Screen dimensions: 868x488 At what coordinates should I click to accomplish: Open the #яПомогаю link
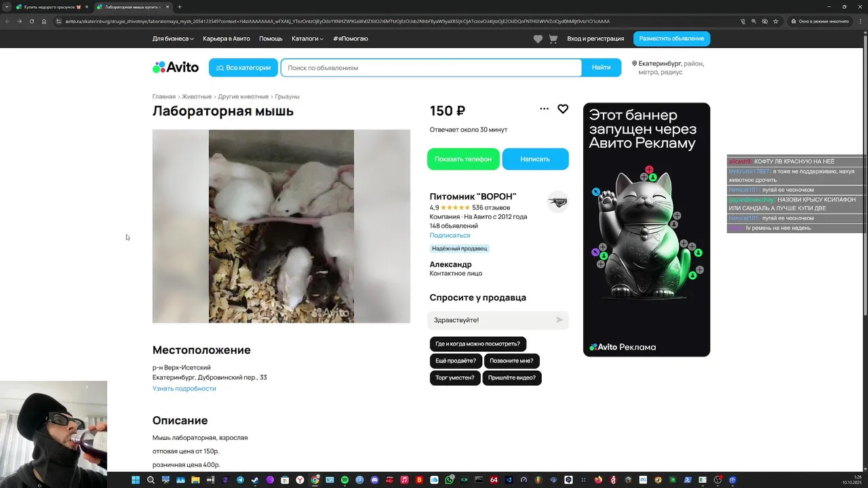(x=351, y=39)
